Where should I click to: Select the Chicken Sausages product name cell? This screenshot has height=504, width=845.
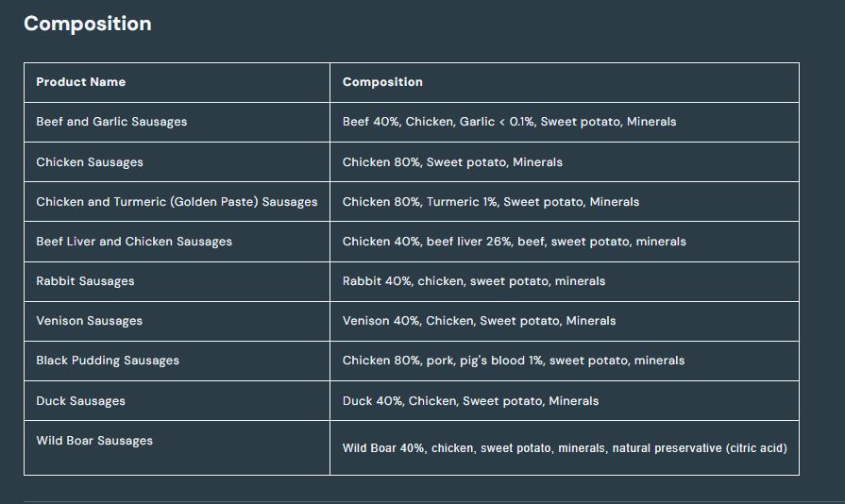point(90,162)
